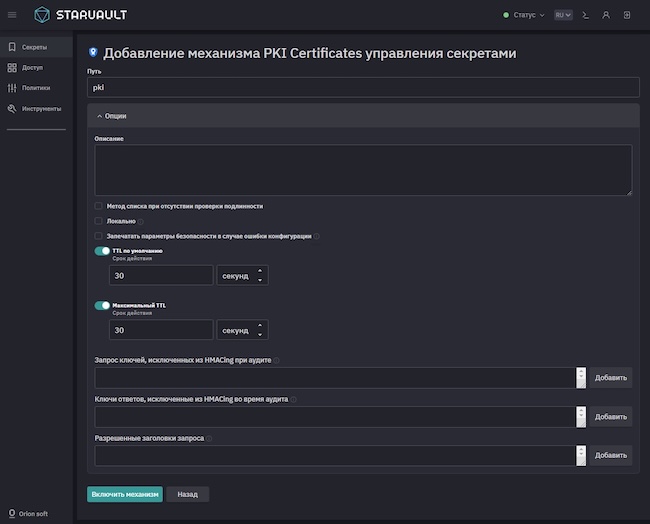This screenshot has width=650, height=524.
Task: Check the Локально checkbox
Action: [x=98, y=221]
